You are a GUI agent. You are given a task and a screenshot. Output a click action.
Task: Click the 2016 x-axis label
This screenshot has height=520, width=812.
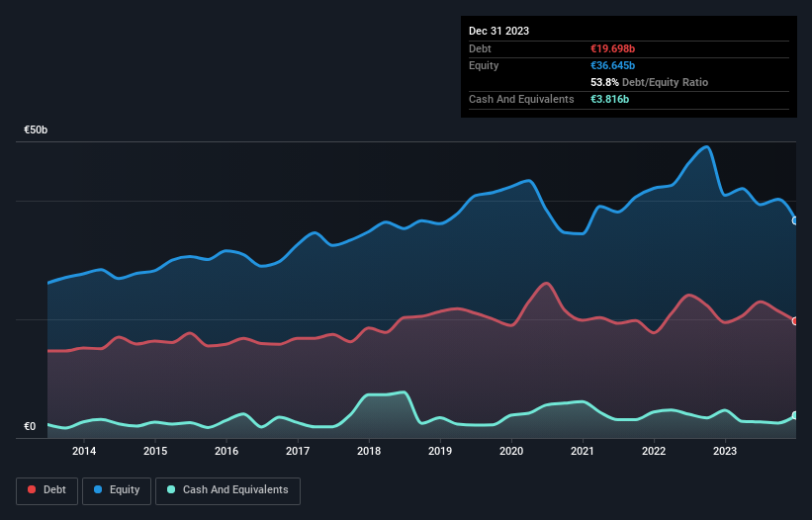tap(226, 451)
